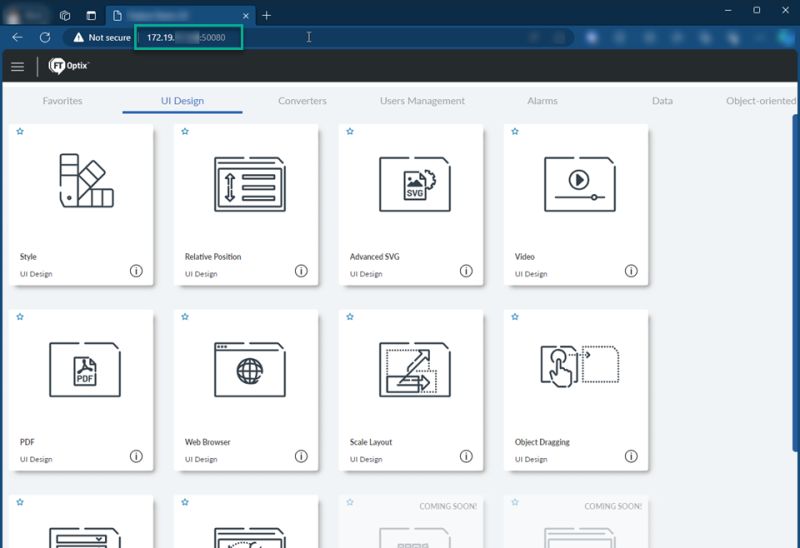This screenshot has width=800, height=548.
Task: Open the Video player card icon
Action: coord(580,184)
